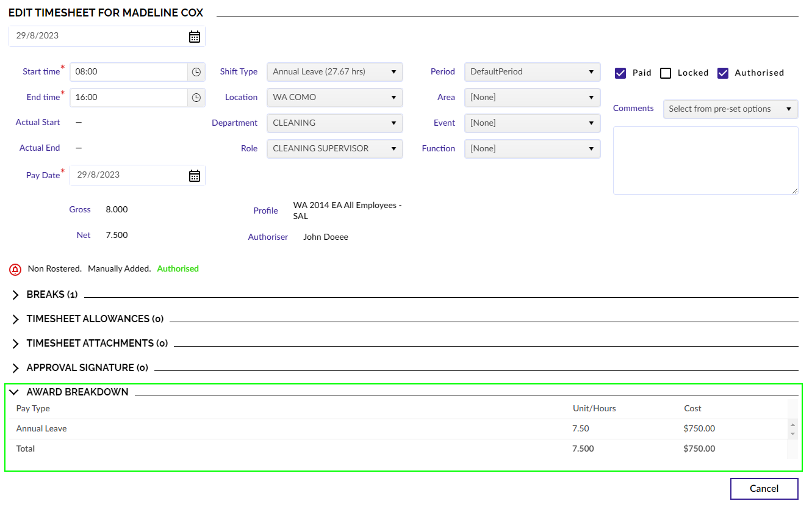The width and height of the screenshot is (812, 512).
Task: Open the clock picker beside End time
Action: (196, 97)
